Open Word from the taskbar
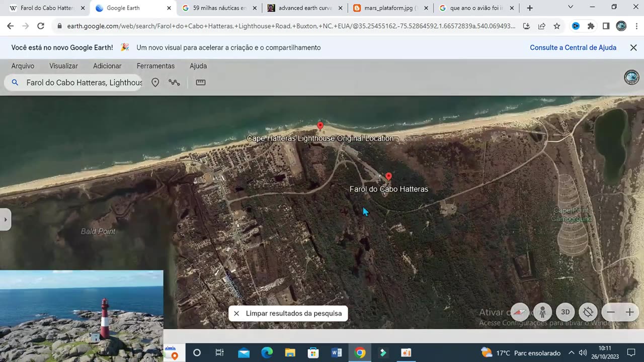 pos(337,352)
